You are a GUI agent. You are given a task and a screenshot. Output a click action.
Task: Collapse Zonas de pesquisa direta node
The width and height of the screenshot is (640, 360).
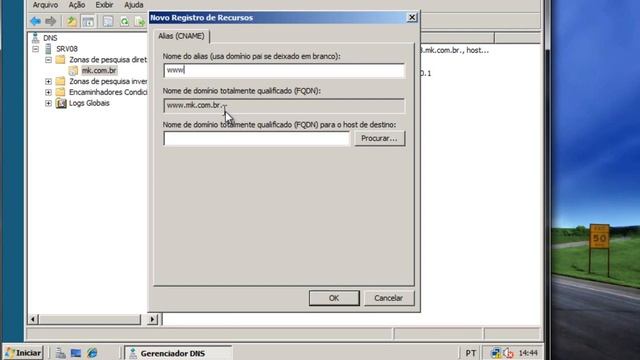pyautogui.click(x=48, y=60)
